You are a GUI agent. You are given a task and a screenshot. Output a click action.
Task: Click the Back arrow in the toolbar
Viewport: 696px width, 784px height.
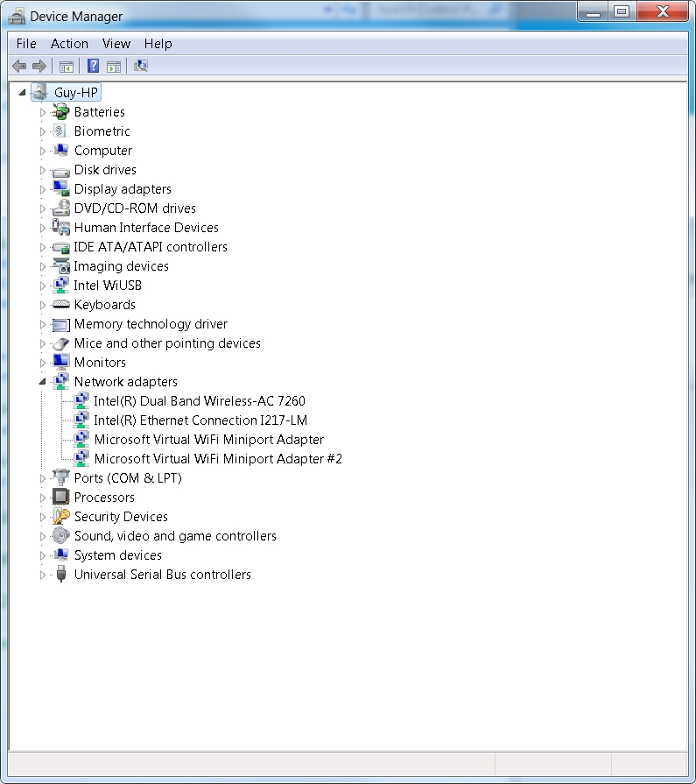(19, 66)
